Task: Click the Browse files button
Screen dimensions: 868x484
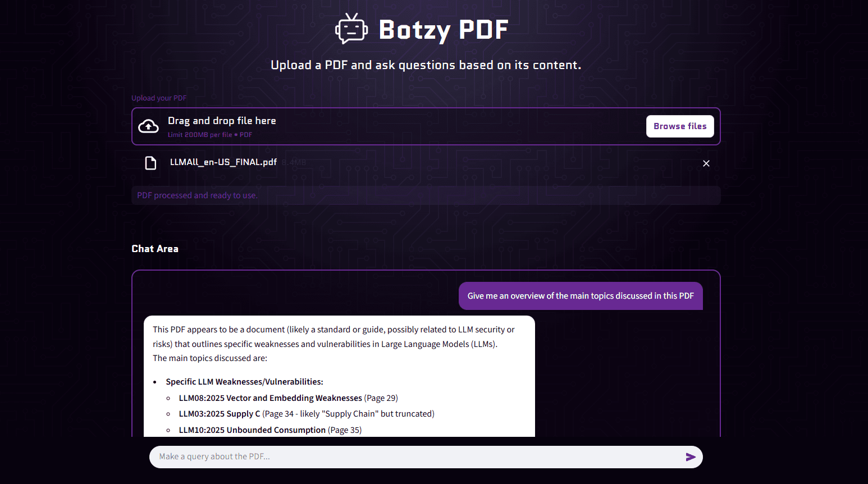Action: pyautogui.click(x=680, y=126)
